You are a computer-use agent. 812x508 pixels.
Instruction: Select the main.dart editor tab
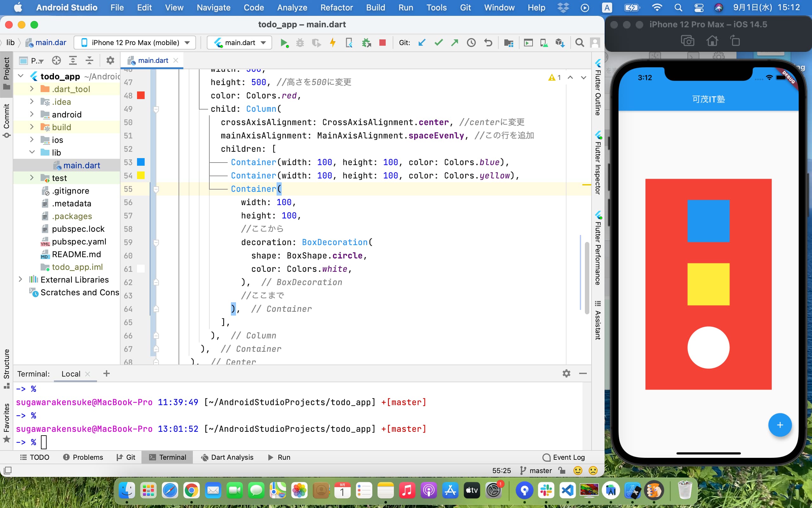pos(153,60)
